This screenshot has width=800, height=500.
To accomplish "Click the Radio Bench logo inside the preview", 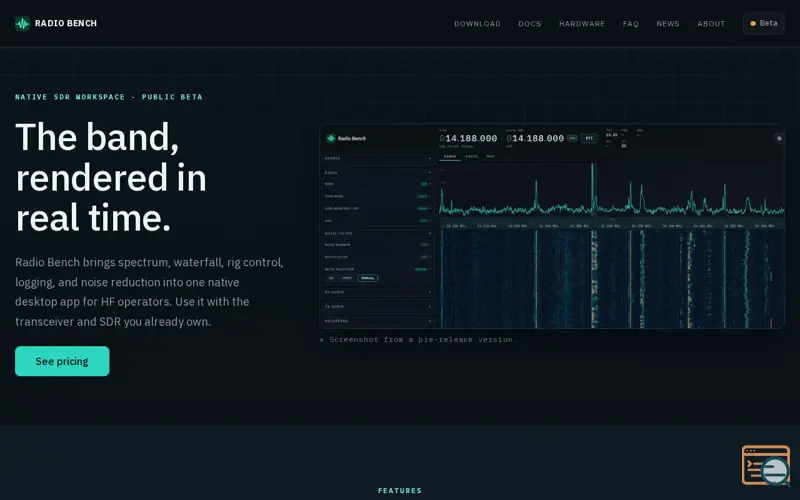I will (346, 138).
